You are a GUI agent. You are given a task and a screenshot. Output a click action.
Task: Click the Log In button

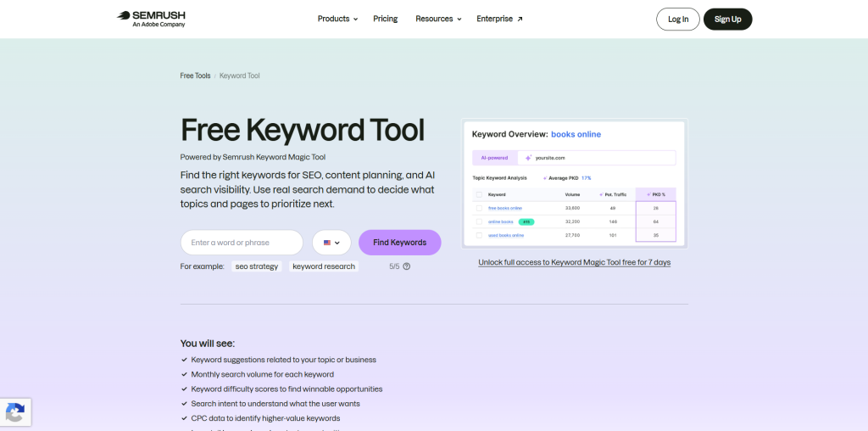(x=678, y=20)
